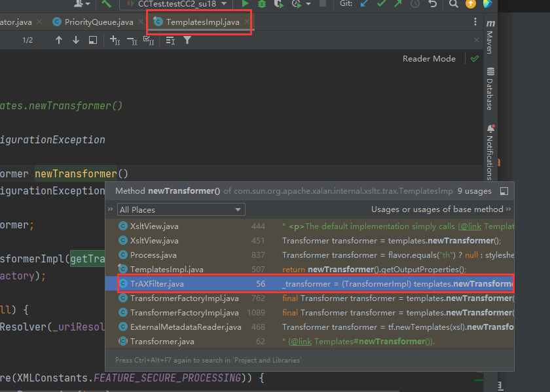Open the Maven tool window
The image size is (550, 392).
490,37
